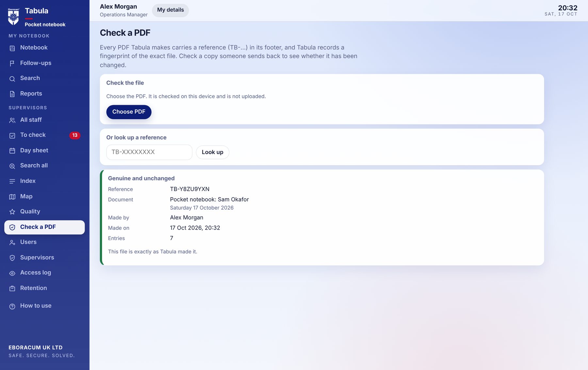The image size is (588, 370).
Task: Go to the Retention page
Action: (44, 288)
